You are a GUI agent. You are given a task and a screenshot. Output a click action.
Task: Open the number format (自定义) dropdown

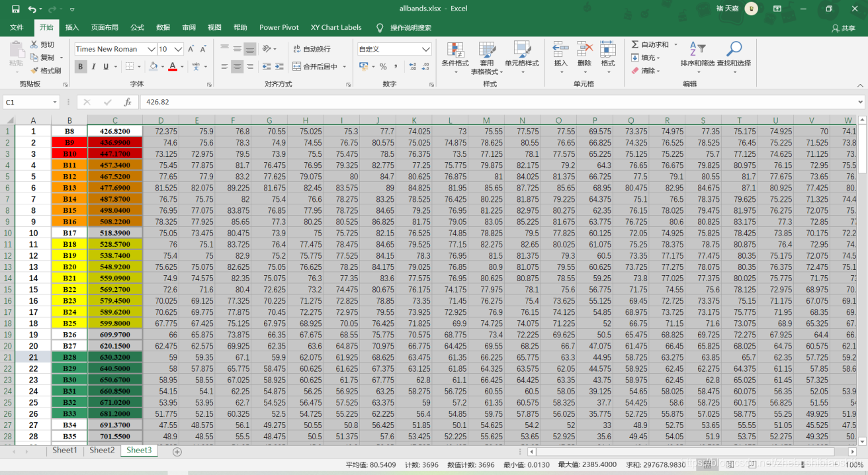[426, 49]
